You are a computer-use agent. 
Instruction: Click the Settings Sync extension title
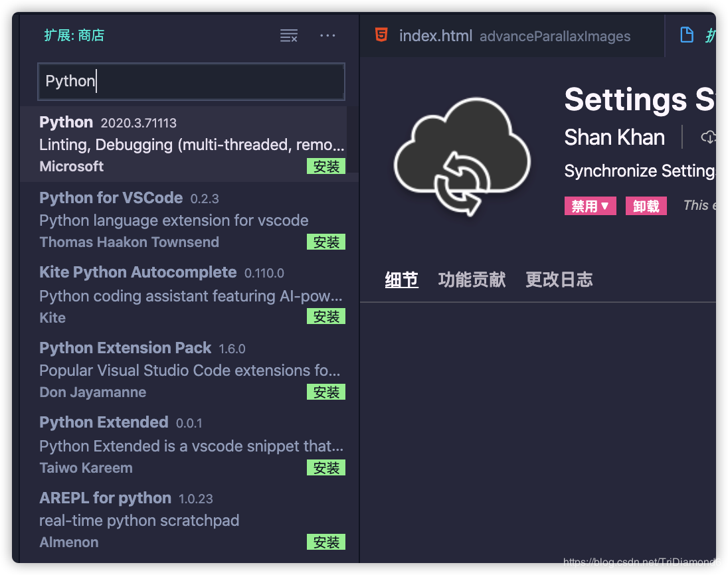tap(640, 100)
